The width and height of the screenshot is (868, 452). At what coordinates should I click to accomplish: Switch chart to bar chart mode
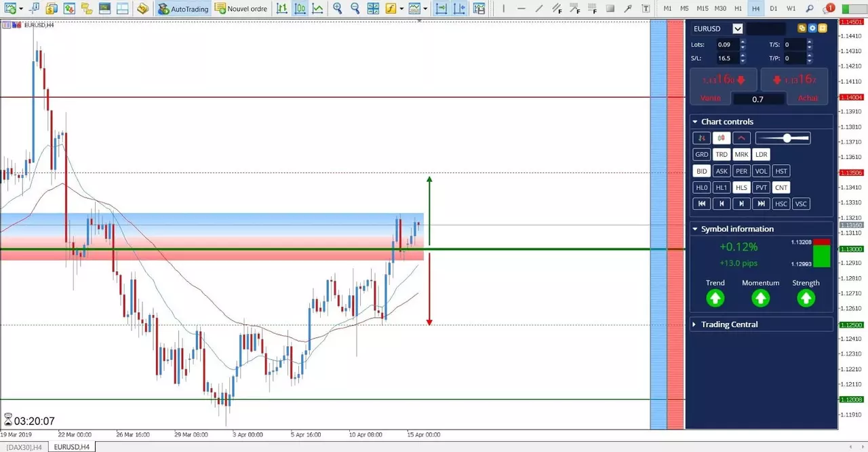[x=281, y=9]
